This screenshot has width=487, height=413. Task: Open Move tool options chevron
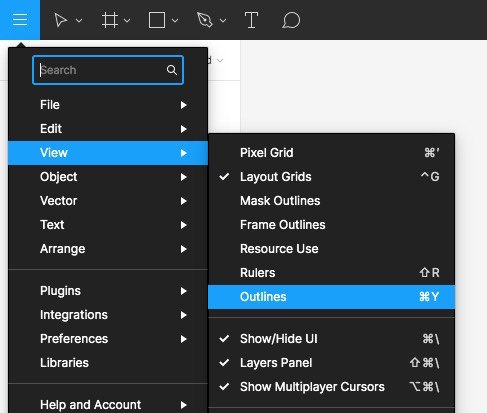click(x=79, y=21)
